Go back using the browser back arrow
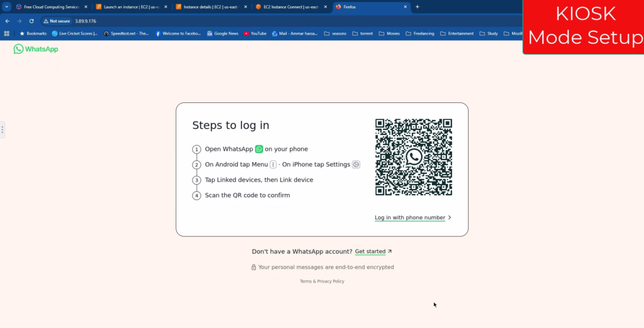644x328 pixels. (8, 21)
